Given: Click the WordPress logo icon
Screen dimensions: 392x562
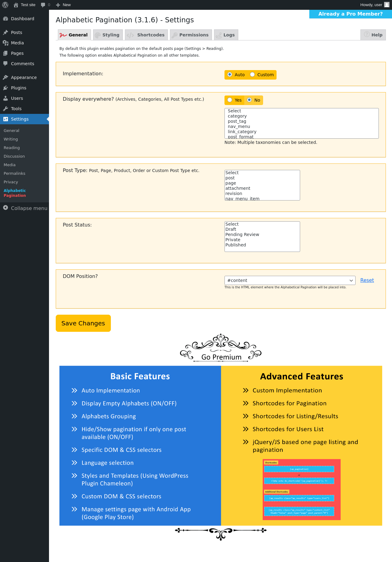Looking at the screenshot, I should pyautogui.click(x=5, y=5).
